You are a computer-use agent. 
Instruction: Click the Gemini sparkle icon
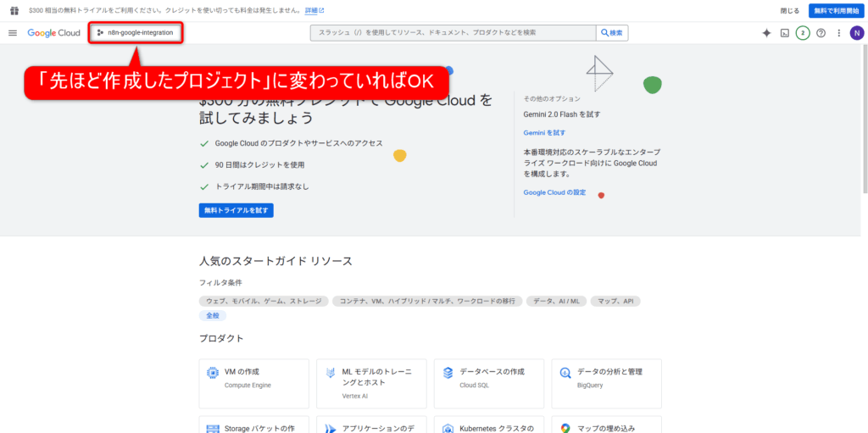(x=766, y=33)
